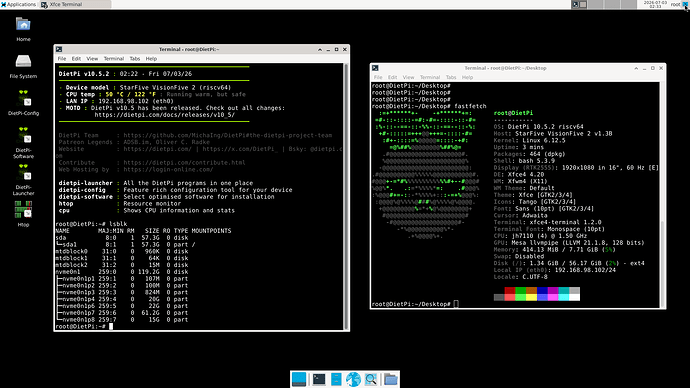
Task: Click the 'Kernel: Linux 6.12.5' line
Action: click(x=529, y=140)
